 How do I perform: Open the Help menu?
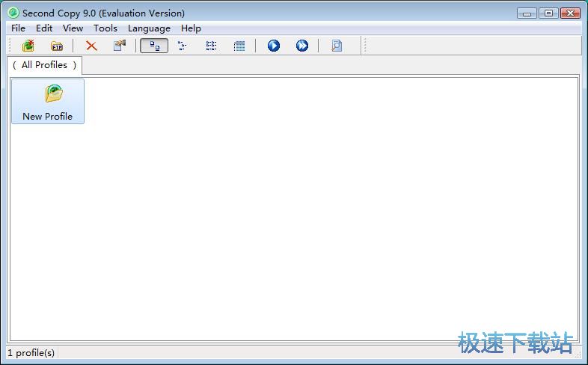191,28
